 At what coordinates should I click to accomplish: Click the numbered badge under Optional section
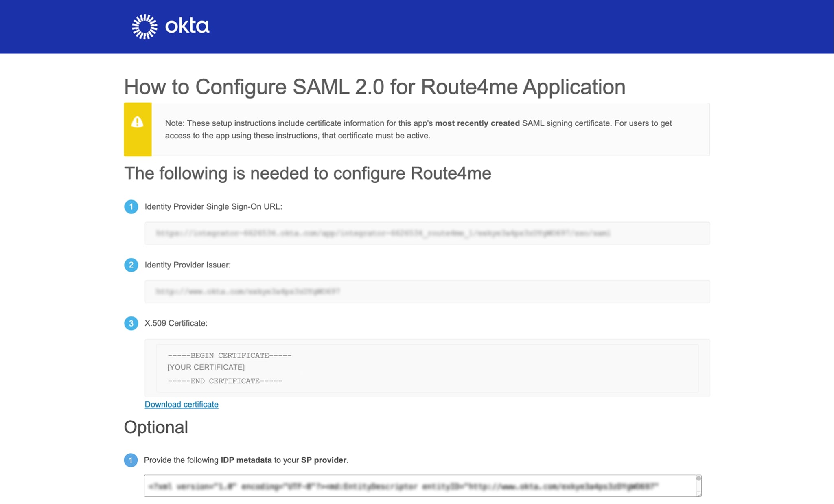point(131,460)
